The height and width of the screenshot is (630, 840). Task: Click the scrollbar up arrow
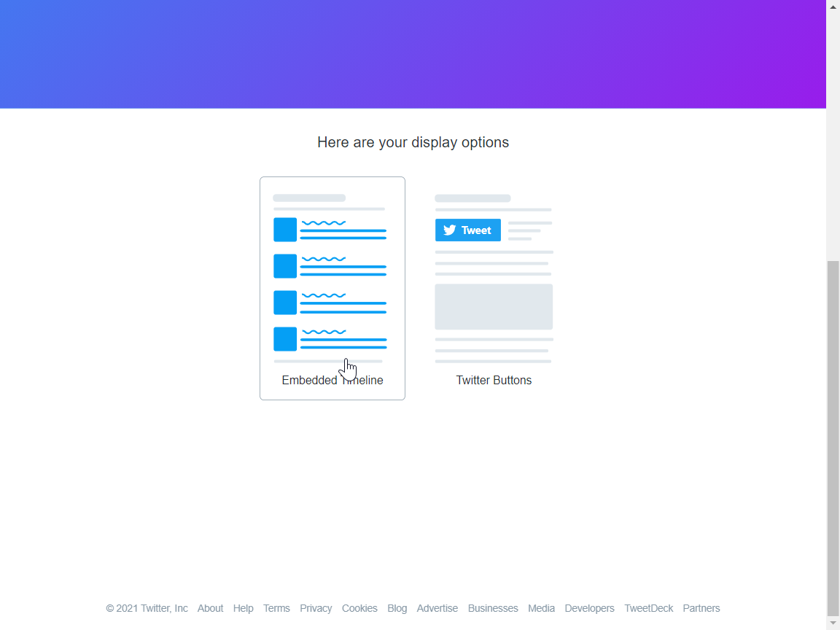click(x=833, y=7)
